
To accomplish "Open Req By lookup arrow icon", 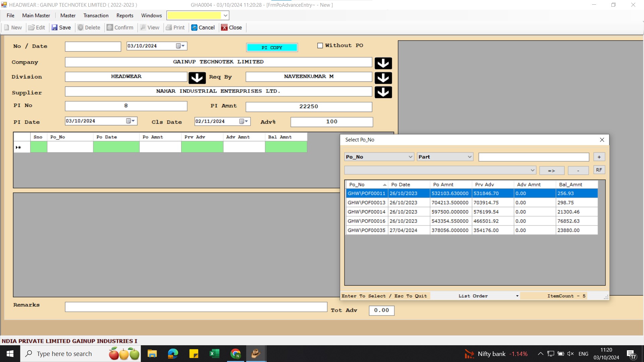I will pos(383,78).
